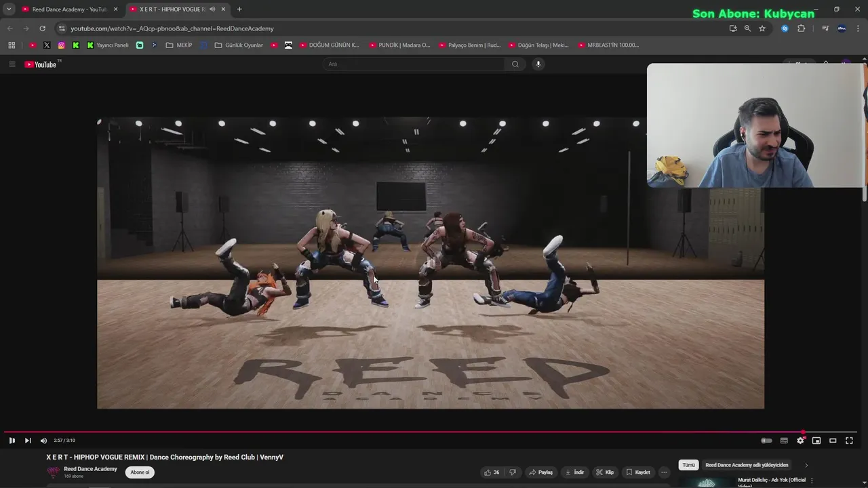Click the Klip button
868x488 pixels.
click(x=604, y=472)
